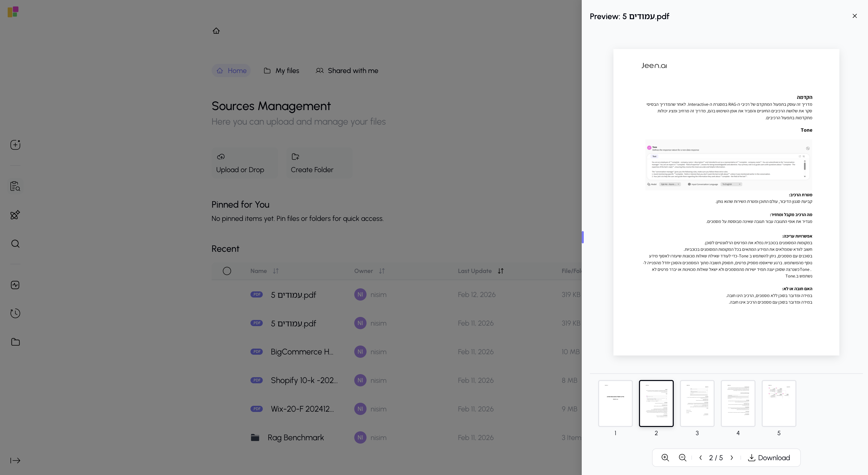The image size is (868, 475).
Task: Switch to the My files tab
Action: 281,71
